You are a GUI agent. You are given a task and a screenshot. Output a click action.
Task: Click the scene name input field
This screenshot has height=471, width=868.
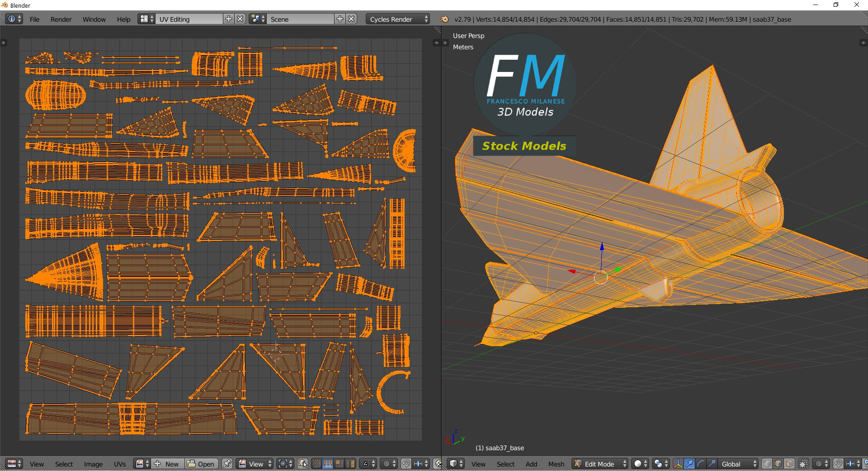pos(301,19)
